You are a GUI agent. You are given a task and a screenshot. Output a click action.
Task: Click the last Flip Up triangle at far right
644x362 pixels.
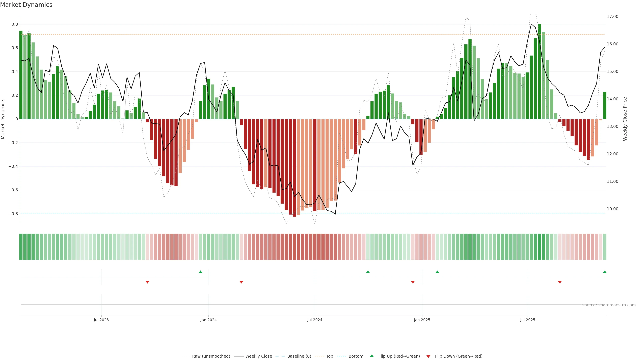(604, 272)
